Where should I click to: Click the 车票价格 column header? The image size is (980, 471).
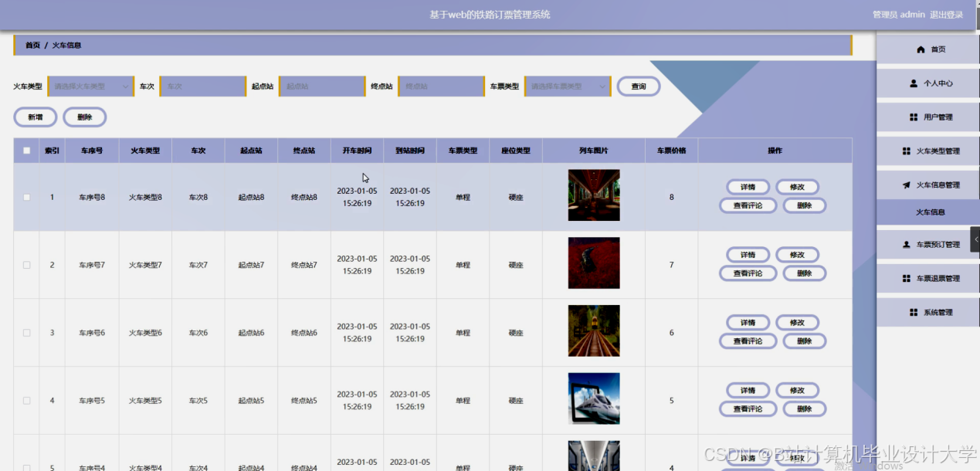(671, 151)
